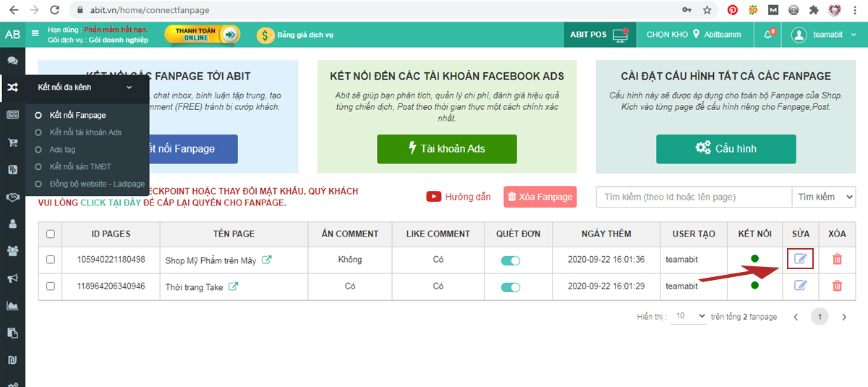This screenshot has height=387, width=868.
Task: Click Xóa Fanpage button
Action: (x=540, y=197)
